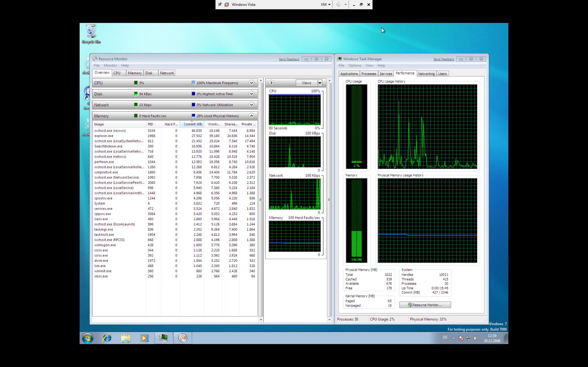Switch to the Services tab in Task Manager

pyautogui.click(x=386, y=74)
